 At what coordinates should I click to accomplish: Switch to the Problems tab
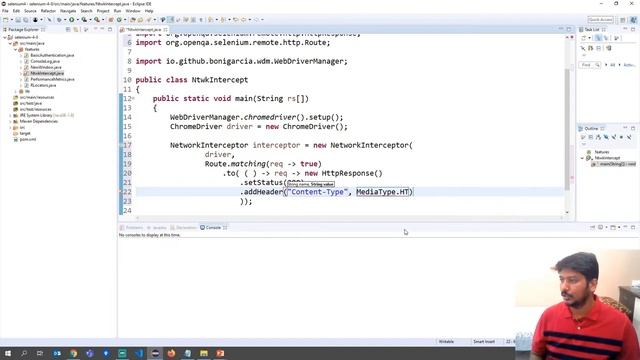click(131, 228)
